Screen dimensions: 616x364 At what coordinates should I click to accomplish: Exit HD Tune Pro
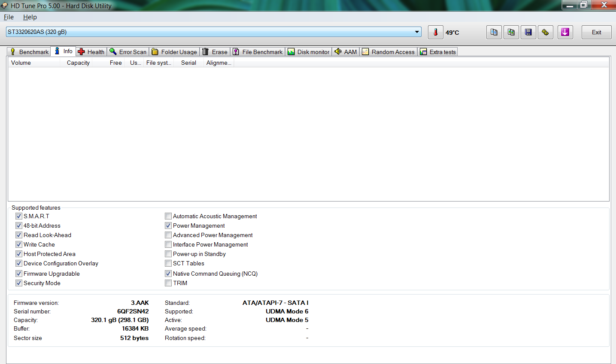pos(596,32)
